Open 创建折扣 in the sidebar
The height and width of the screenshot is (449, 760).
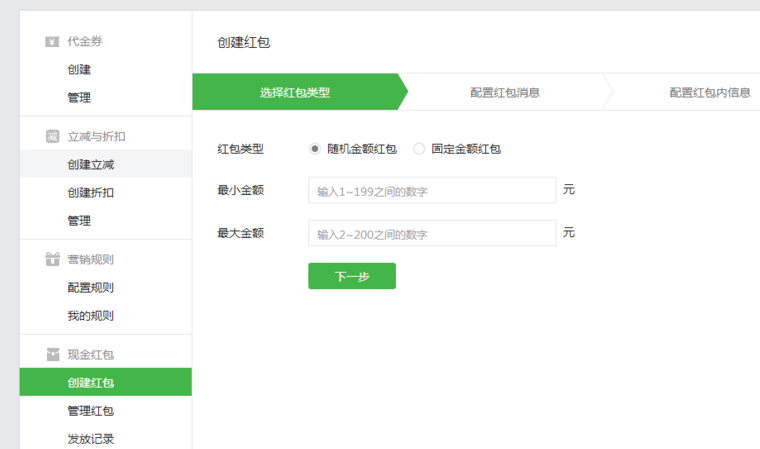point(91,193)
